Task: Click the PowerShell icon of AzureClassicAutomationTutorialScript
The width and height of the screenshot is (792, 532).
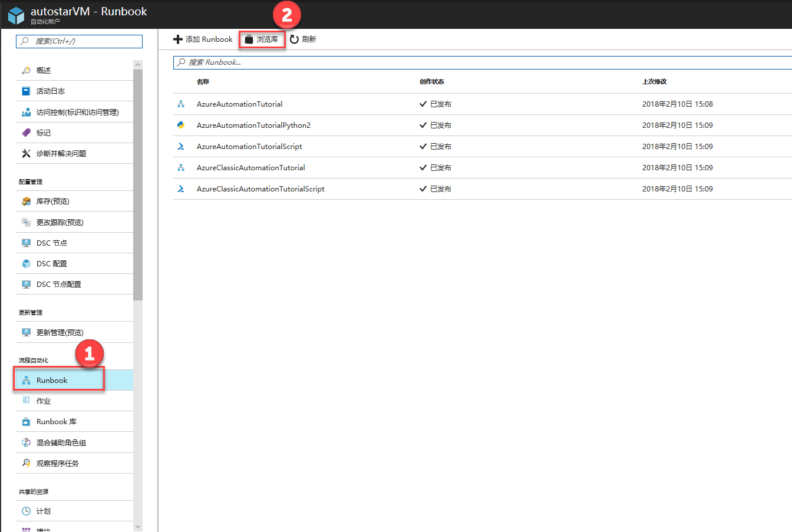Action: click(181, 189)
